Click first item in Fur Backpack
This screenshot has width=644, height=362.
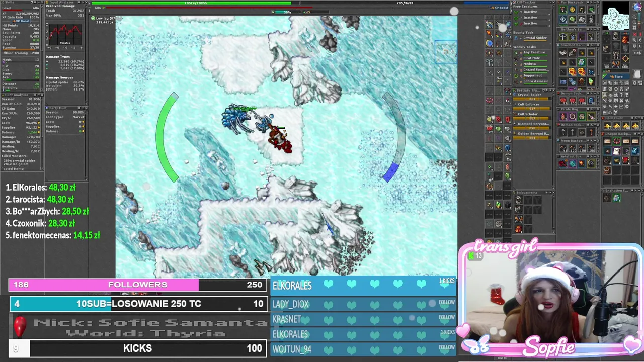click(563, 10)
